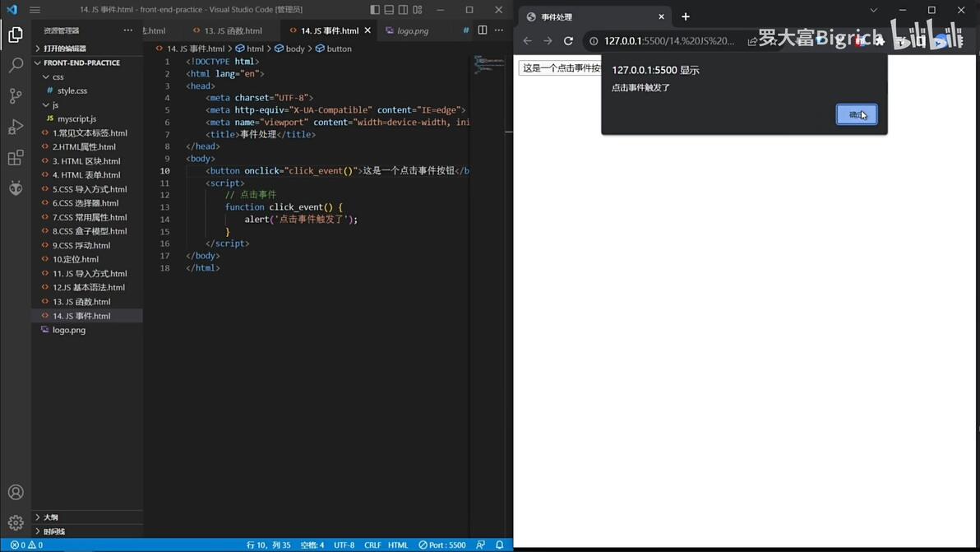980x552 pixels.
Task: Select logo.png in the file tree
Action: point(69,330)
